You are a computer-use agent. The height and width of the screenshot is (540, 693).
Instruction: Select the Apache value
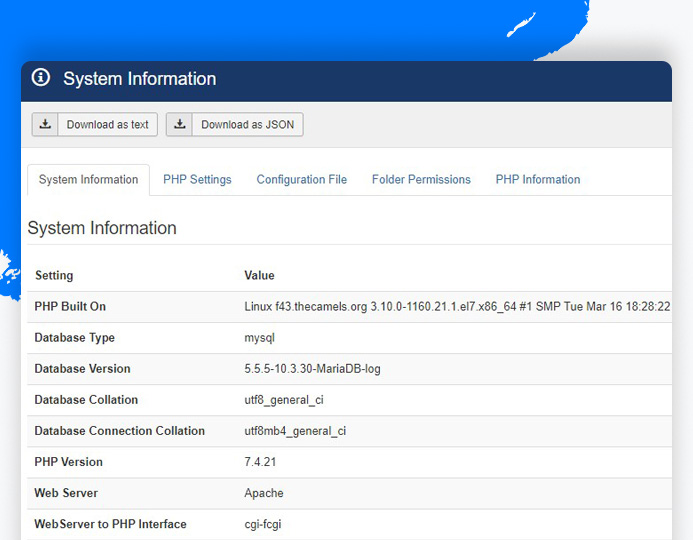click(x=264, y=493)
